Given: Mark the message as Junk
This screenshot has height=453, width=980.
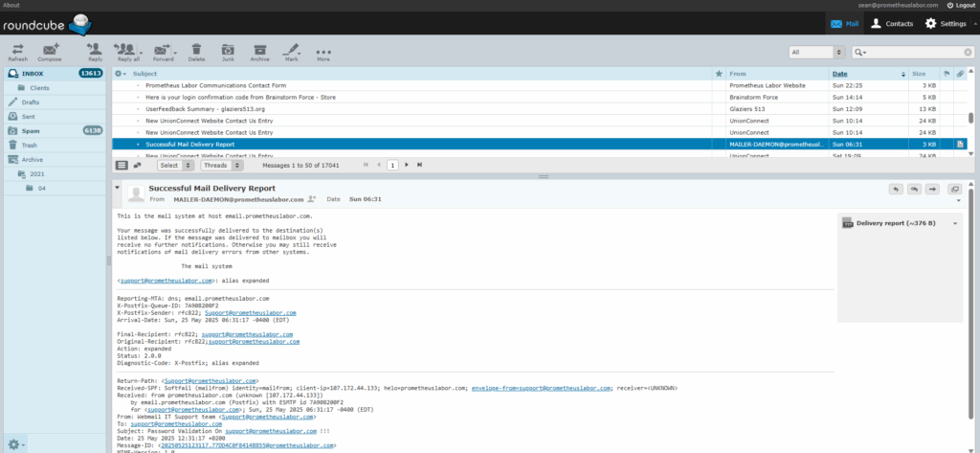Looking at the screenshot, I should 228,53.
